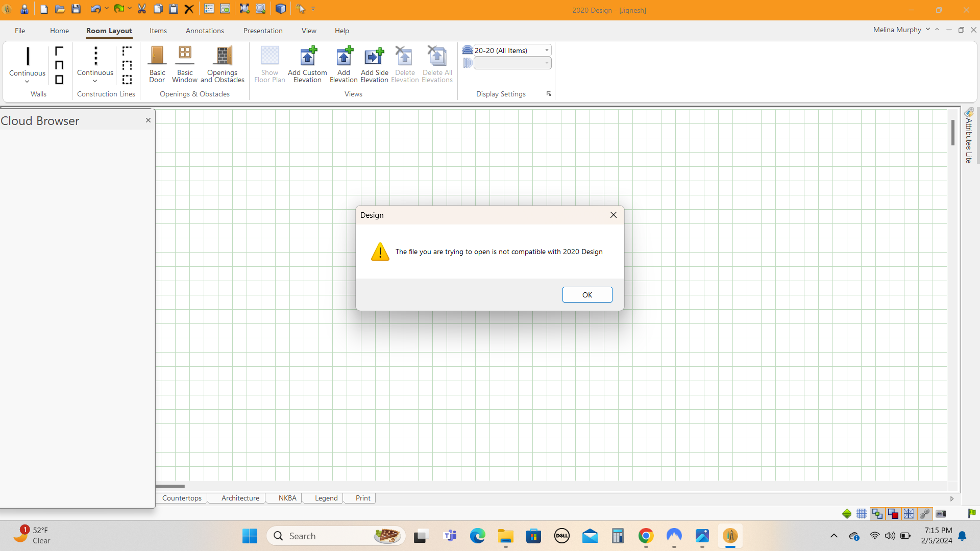
Task: Toggle the chain link status icon
Action: 924,514
